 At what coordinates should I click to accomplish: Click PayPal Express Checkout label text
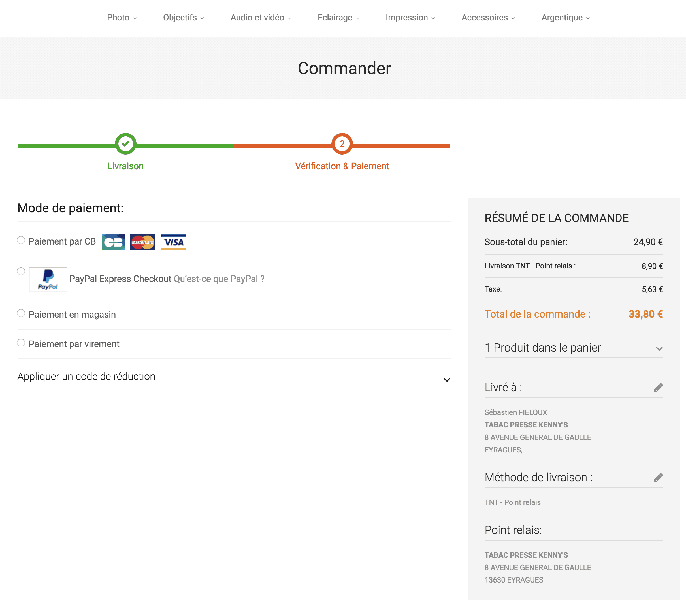coord(120,279)
